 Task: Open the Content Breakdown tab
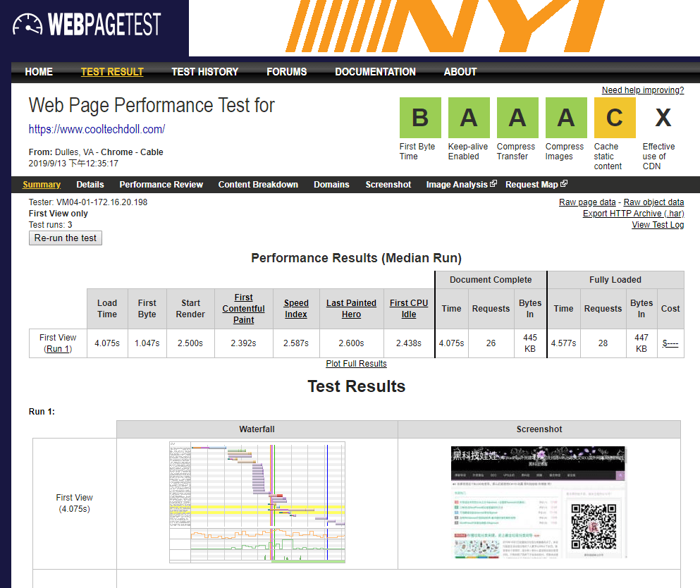[x=258, y=185]
